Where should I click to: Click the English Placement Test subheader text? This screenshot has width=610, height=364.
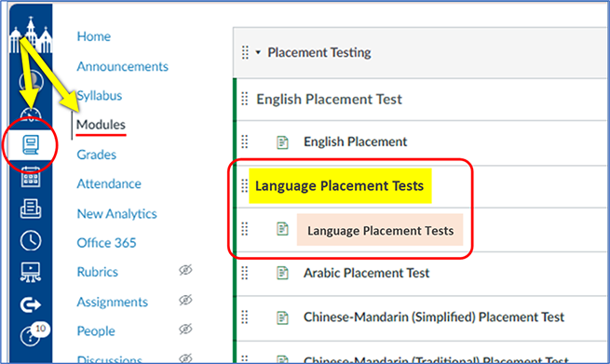329,100
